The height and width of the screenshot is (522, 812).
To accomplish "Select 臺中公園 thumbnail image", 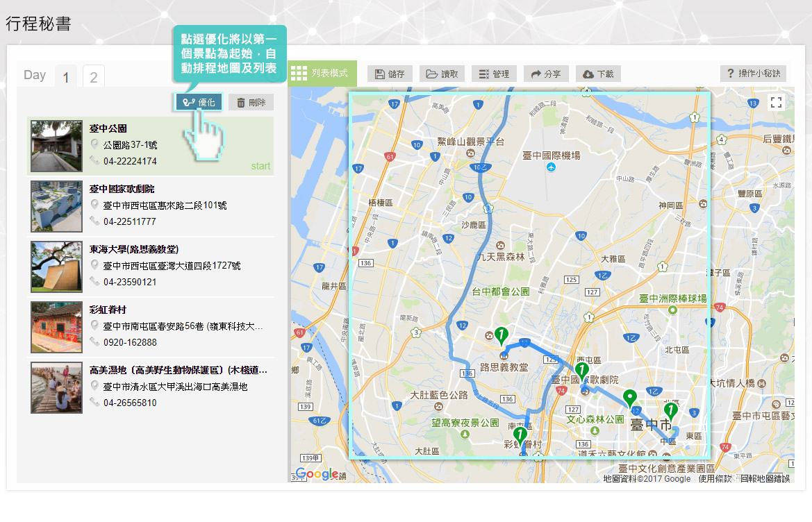I will [56, 146].
